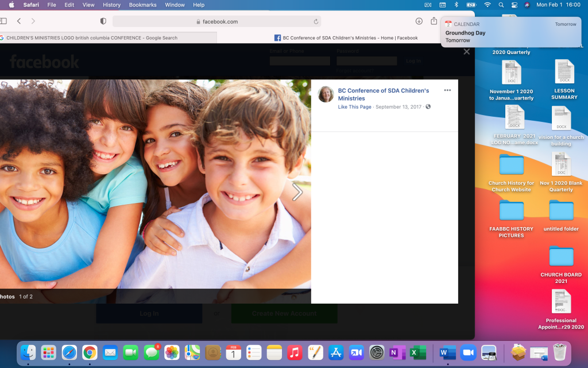588x368 pixels.
Task: Open Messages with the notification badge
Action: tap(152, 352)
